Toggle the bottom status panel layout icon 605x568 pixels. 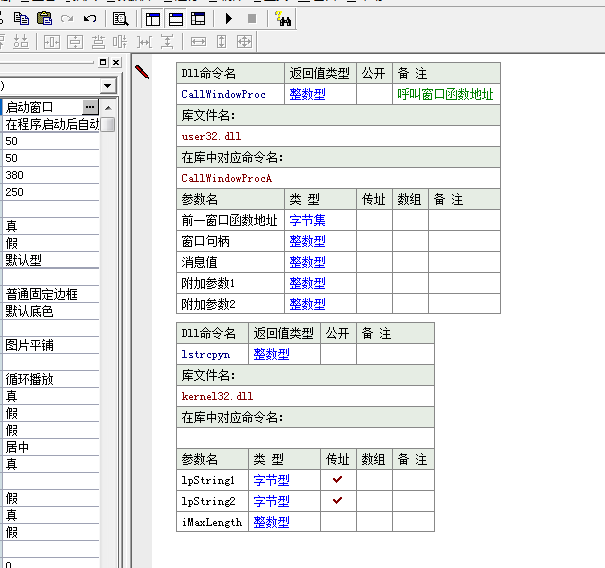176,19
